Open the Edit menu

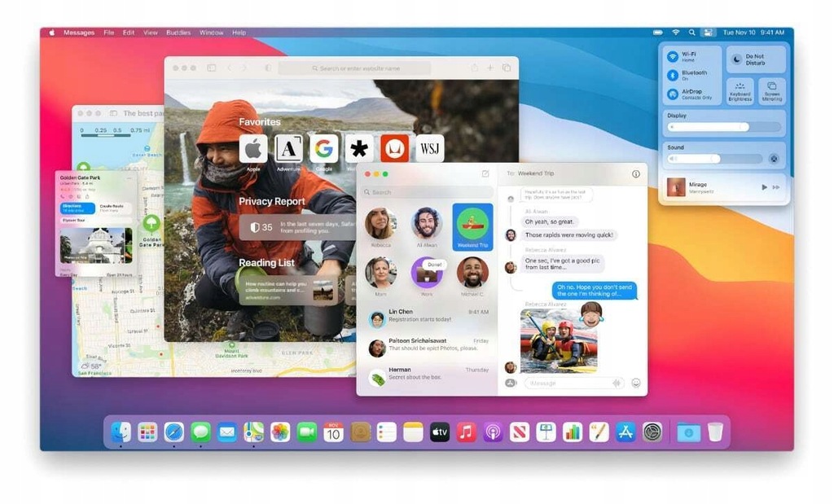129,33
